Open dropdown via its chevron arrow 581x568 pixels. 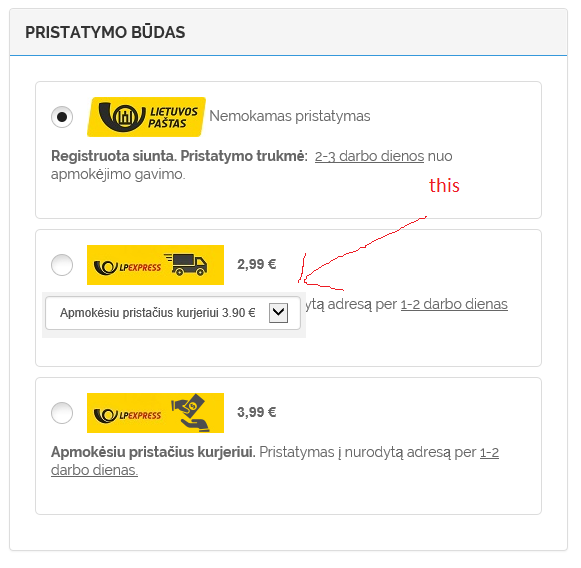(278, 313)
